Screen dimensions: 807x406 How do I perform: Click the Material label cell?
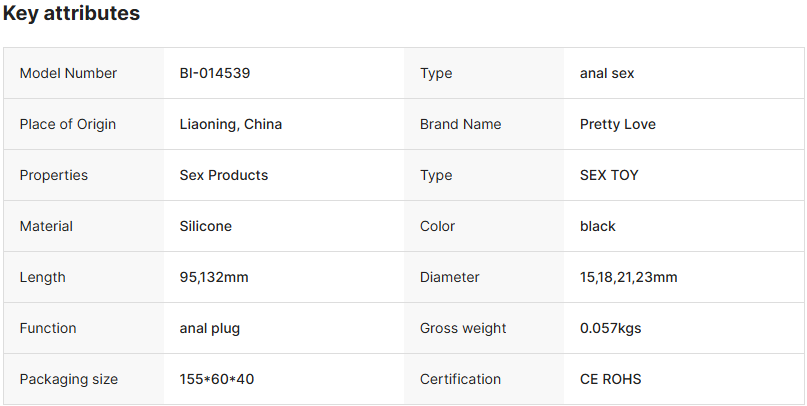[46, 226]
